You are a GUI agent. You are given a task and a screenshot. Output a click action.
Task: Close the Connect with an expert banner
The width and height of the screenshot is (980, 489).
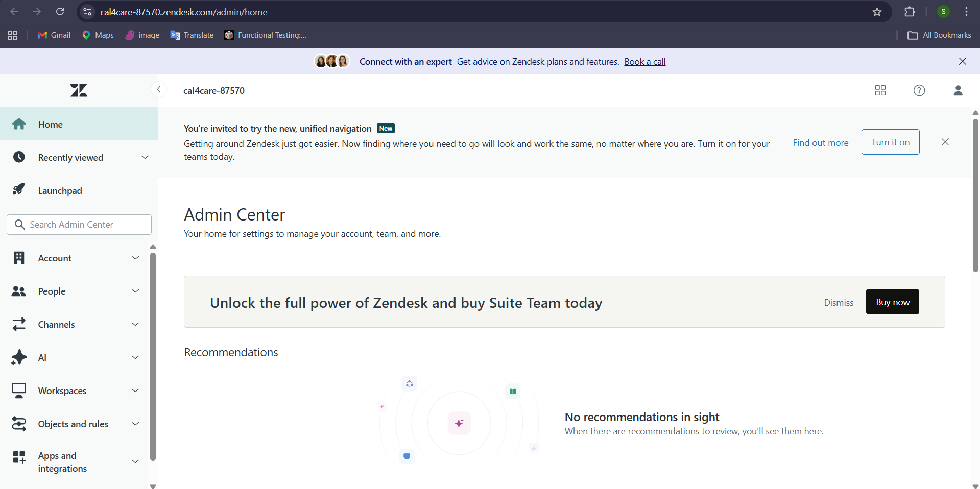point(962,61)
